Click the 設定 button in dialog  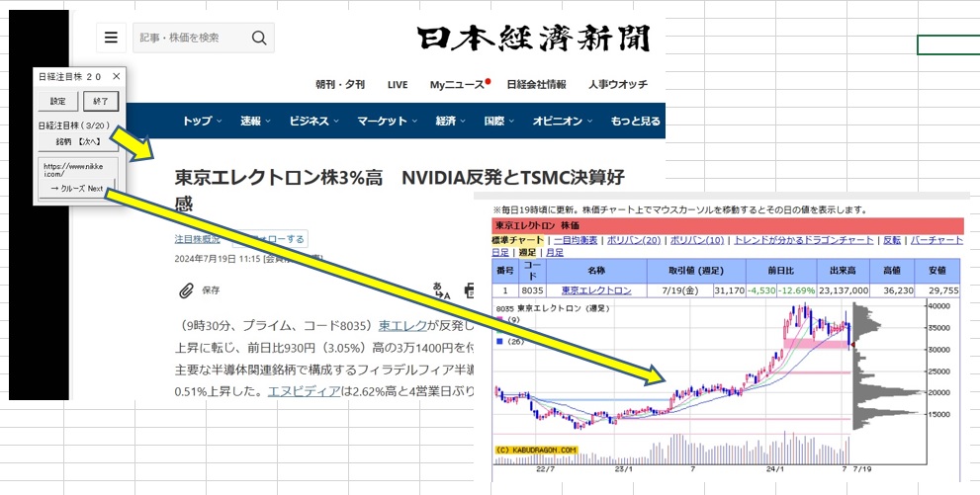pyautogui.click(x=58, y=101)
